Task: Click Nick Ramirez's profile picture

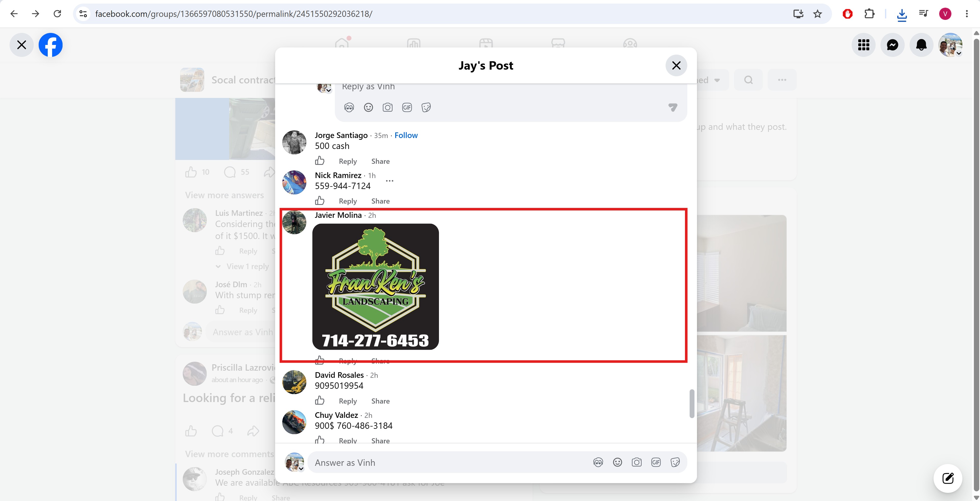Action: [294, 182]
